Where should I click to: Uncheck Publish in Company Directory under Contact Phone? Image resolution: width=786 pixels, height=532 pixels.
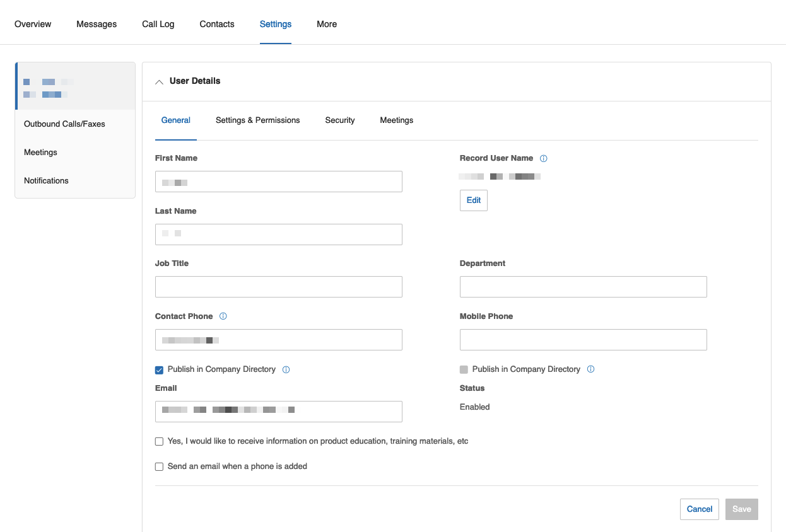[x=160, y=370]
